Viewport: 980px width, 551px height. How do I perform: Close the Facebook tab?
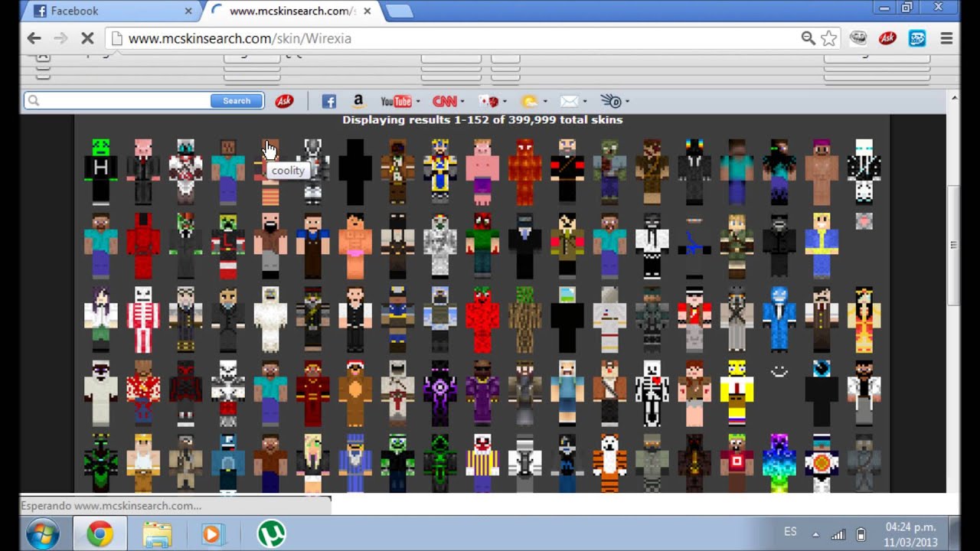188,11
